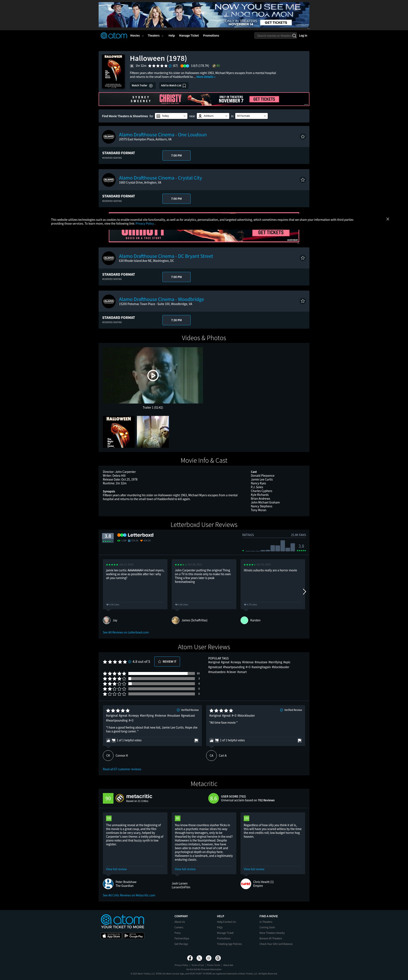See All Reviews on Letterboxd.com
This screenshot has width=408, height=980.
(126, 633)
